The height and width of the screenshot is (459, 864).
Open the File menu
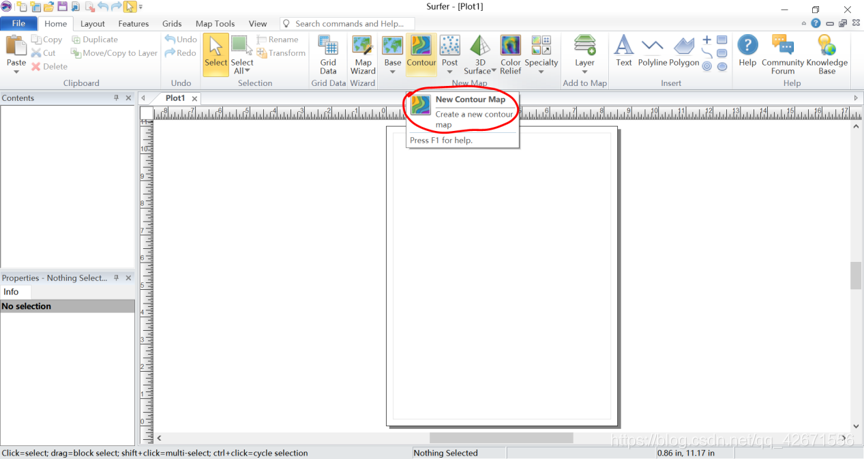tap(19, 23)
